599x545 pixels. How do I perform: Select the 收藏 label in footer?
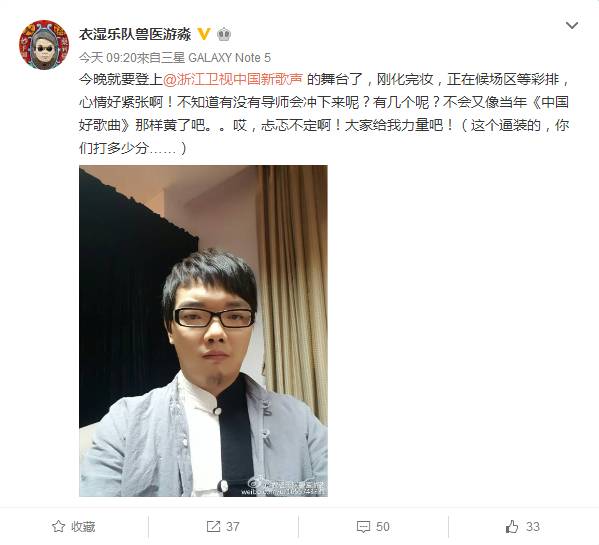click(x=83, y=527)
